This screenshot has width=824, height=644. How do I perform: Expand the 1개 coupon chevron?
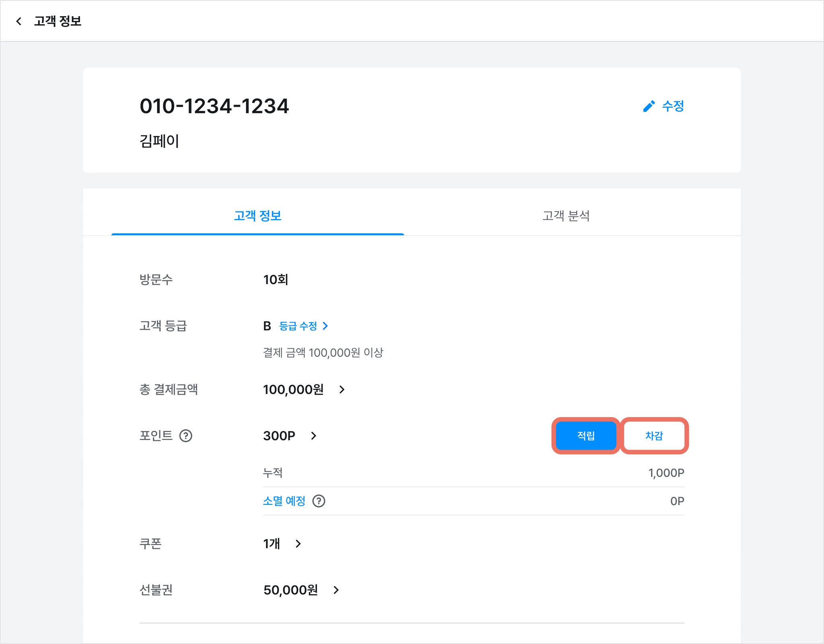click(298, 544)
